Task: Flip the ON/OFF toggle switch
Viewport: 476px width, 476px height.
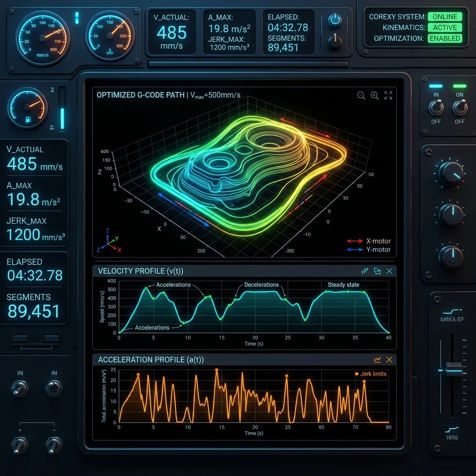Action: coord(460,108)
